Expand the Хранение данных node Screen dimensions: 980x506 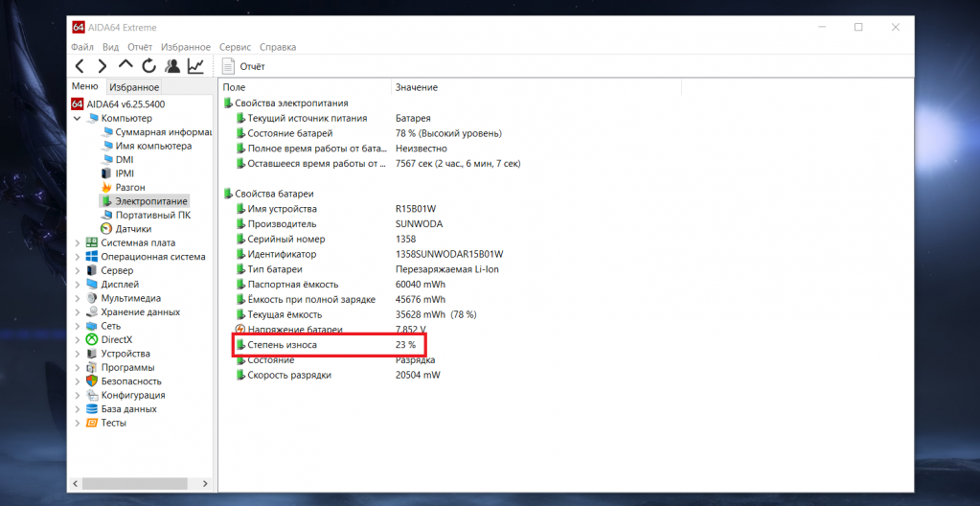coord(78,312)
